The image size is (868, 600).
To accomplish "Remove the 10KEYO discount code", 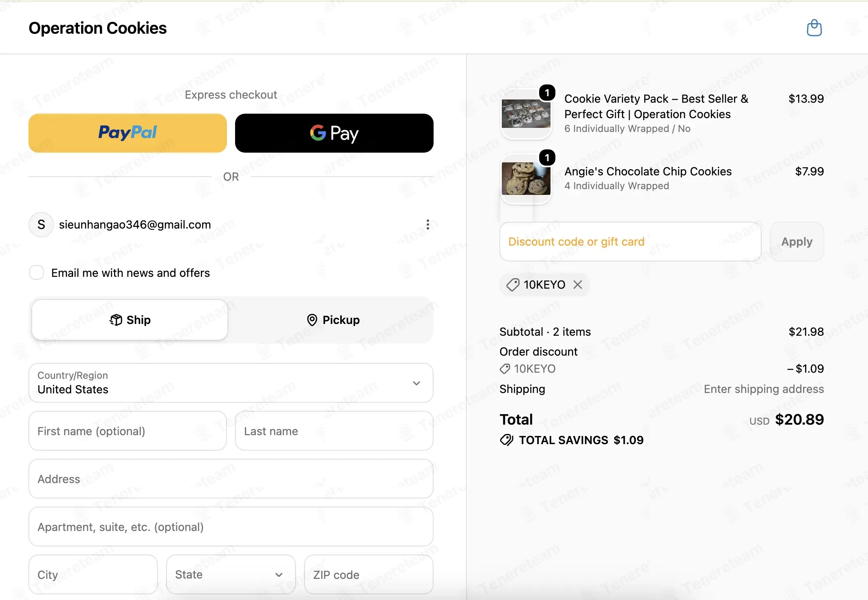I will coord(578,285).
